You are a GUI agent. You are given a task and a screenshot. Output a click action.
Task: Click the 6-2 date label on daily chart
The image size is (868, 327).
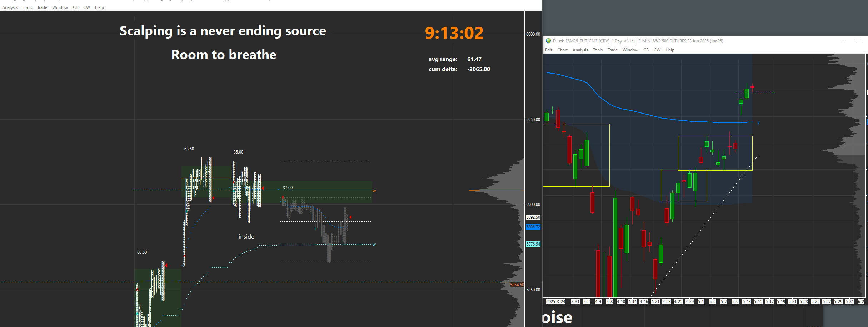pos(861,302)
